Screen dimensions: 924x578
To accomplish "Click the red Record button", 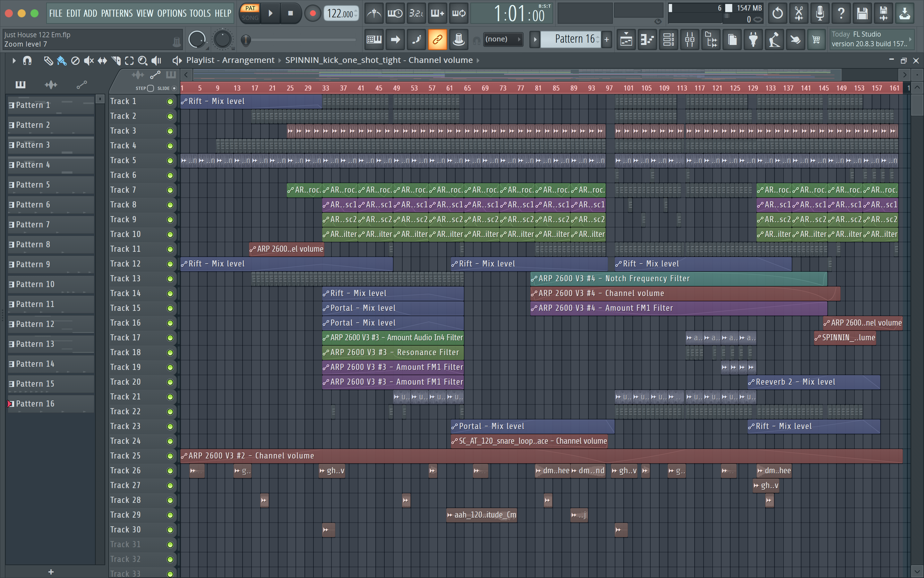I will click(x=313, y=13).
